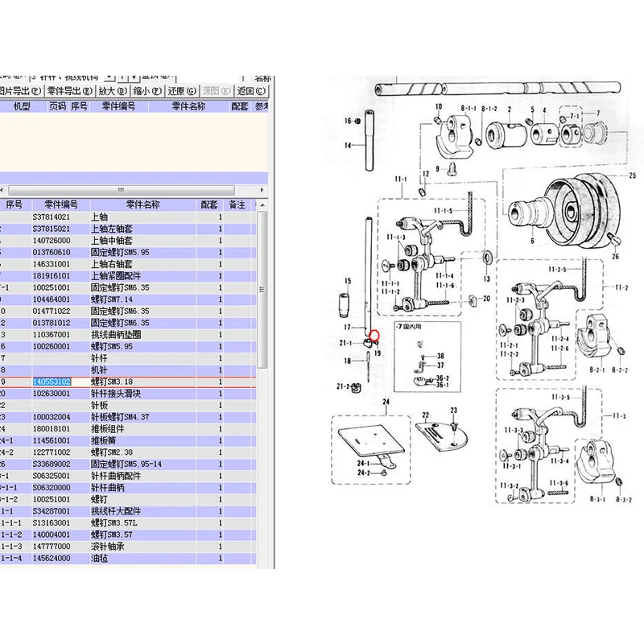Click the part 14 shaft in diagram

369,140
